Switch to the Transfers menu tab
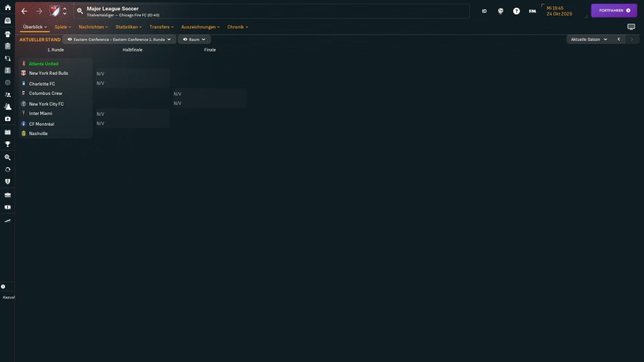This screenshot has width=644, height=362. 162,27
